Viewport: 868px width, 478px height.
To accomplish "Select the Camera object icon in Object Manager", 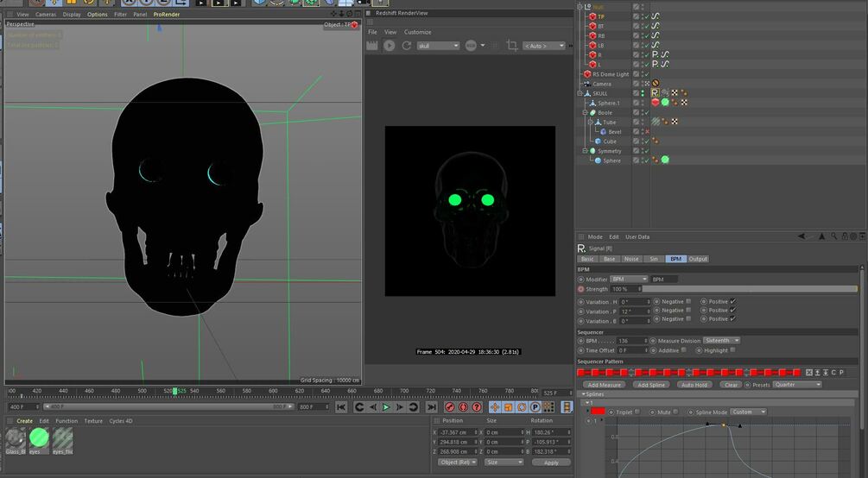I will tap(586, 84).
